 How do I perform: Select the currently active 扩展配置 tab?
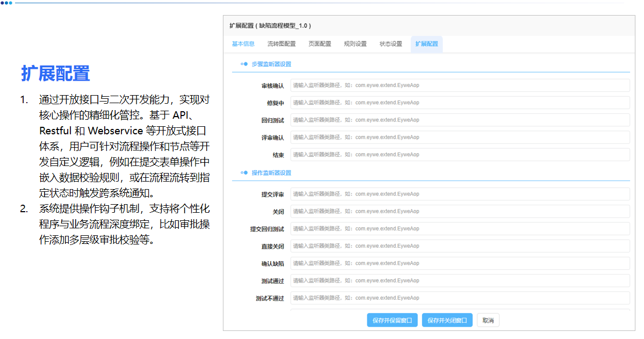coord(426,44)
